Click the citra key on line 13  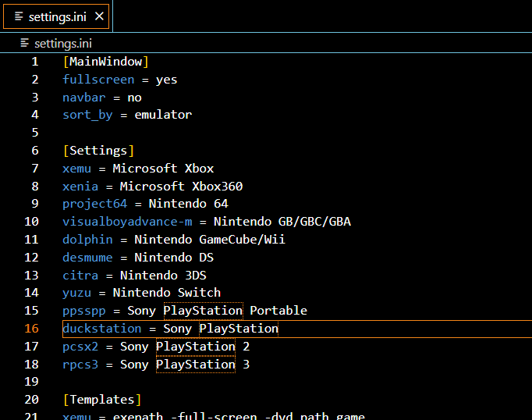(x=80, y=276)
